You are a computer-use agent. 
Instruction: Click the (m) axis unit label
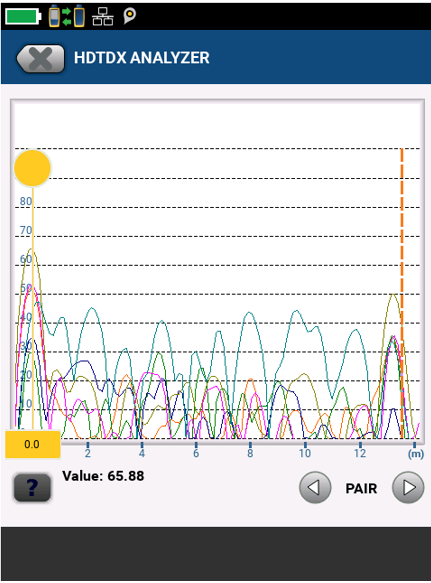coord(416,454)
